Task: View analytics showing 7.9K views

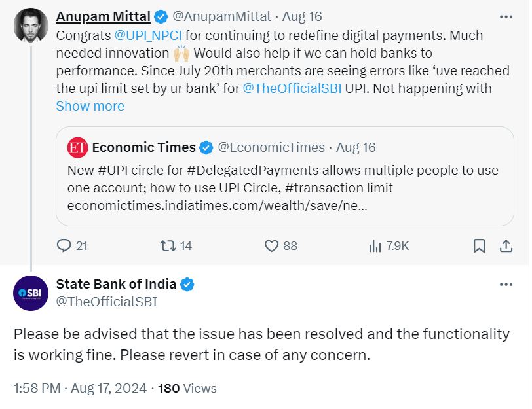Action: pyautogui.click(x=375, y=245)
